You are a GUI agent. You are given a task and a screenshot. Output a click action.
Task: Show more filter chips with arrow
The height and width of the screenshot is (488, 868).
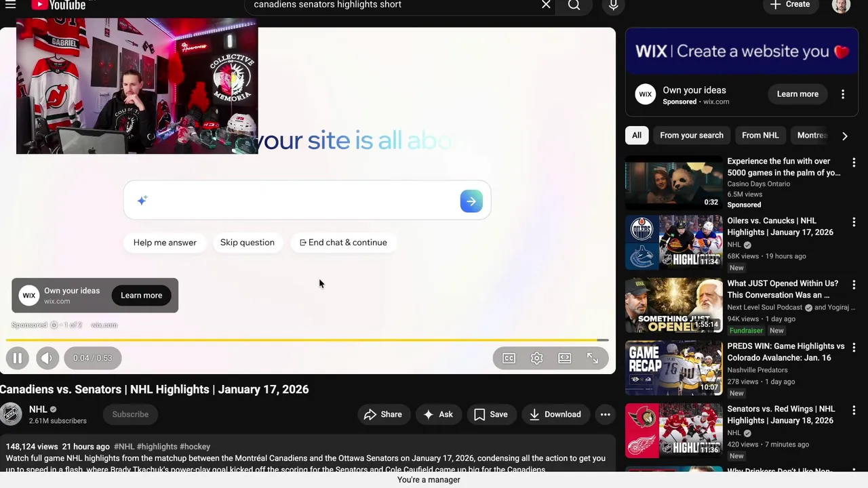point(845,136)
